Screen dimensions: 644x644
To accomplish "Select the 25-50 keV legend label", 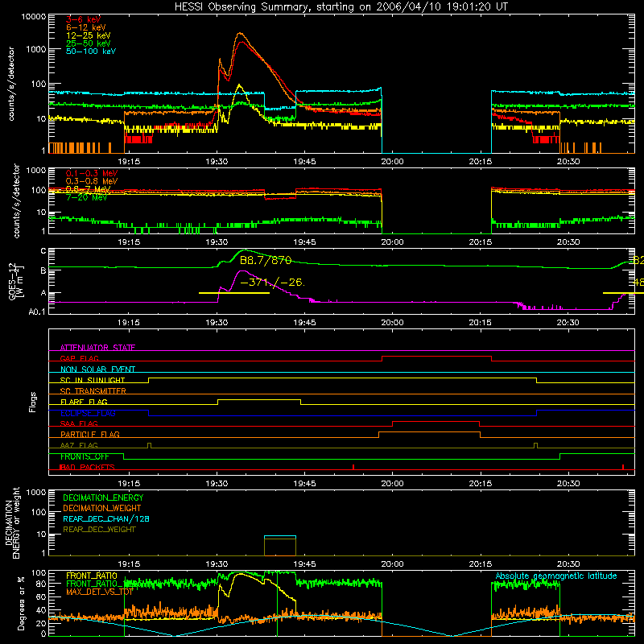I will click(89, 43).
